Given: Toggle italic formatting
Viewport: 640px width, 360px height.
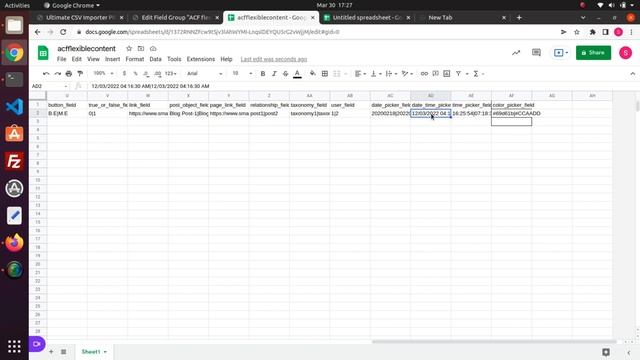Looking at the screenshot, I should pyautogui.click(x=274, y=73).
